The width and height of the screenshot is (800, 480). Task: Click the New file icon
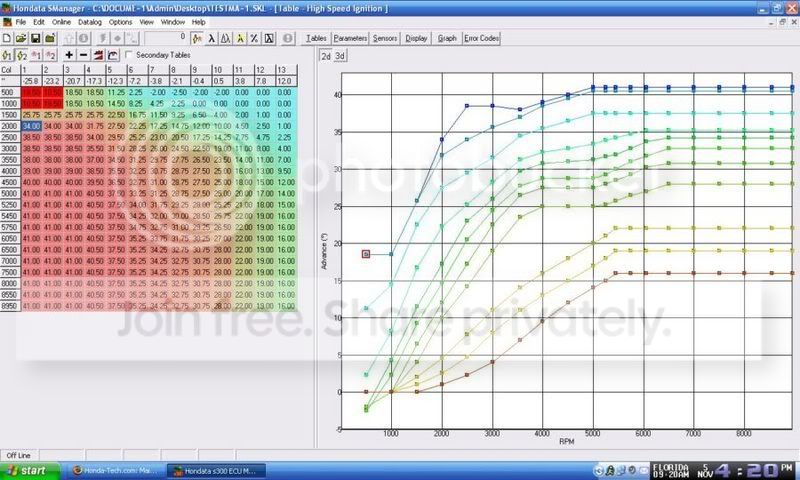pyautogui.click(x=8, y=38)
